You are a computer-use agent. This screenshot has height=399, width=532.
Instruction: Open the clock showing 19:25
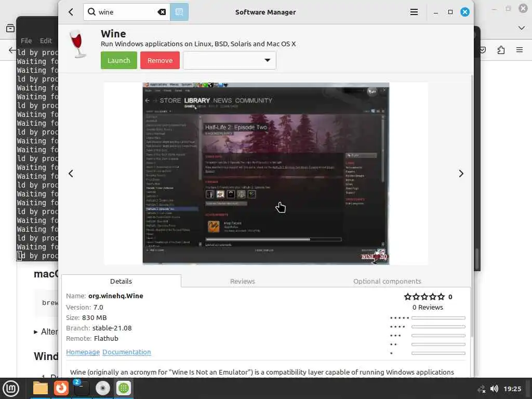512,389
